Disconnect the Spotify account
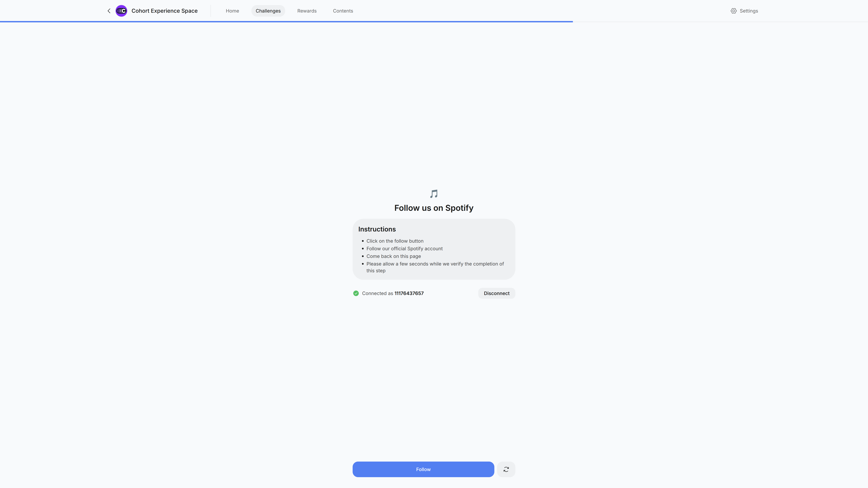 pyautogui.click(x=496, y=293)
